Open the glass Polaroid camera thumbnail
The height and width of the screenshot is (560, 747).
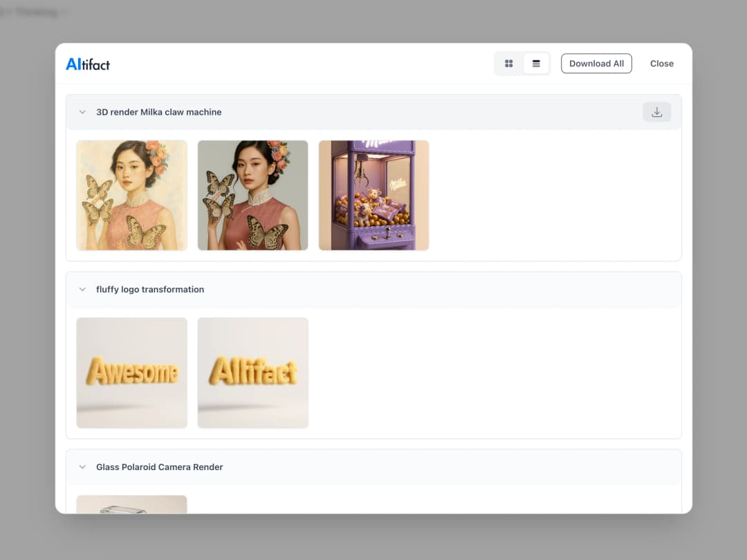pyautogui.click(x=131, y=505)
